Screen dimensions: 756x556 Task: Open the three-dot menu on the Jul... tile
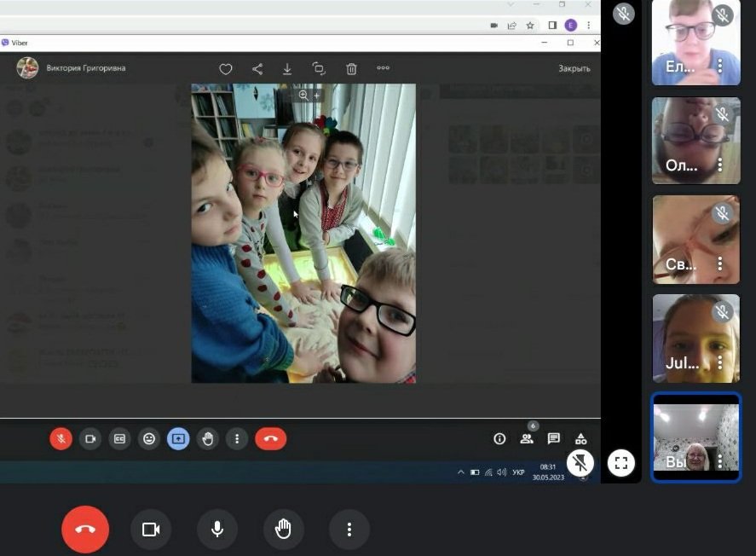[720, 362]
